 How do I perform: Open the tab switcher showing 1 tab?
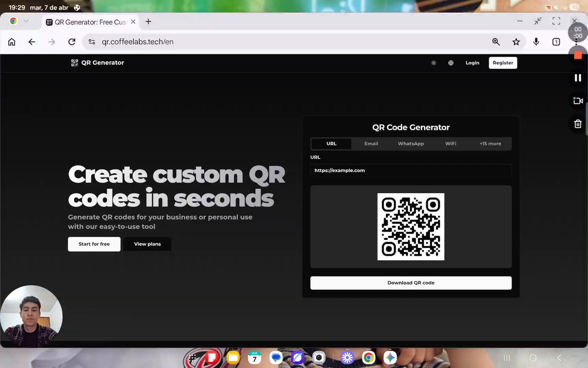(556, 42)
